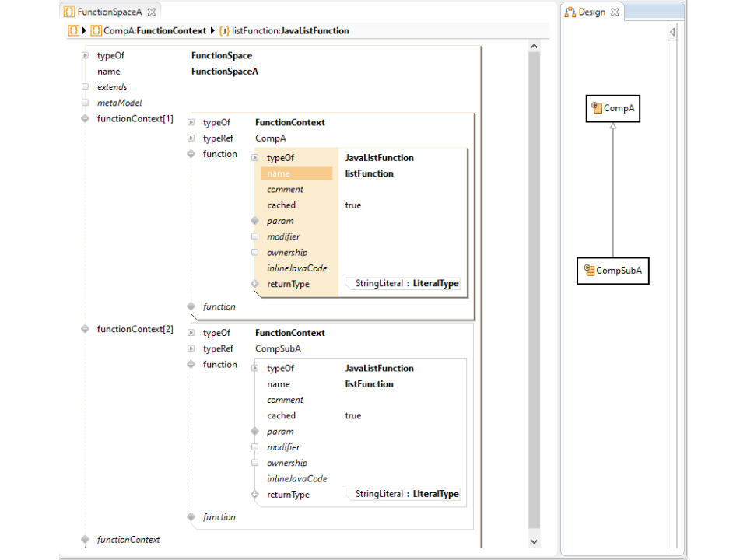The image size is (747, 560).
Task: Open the Design view tab
Action: pos(591,12)
